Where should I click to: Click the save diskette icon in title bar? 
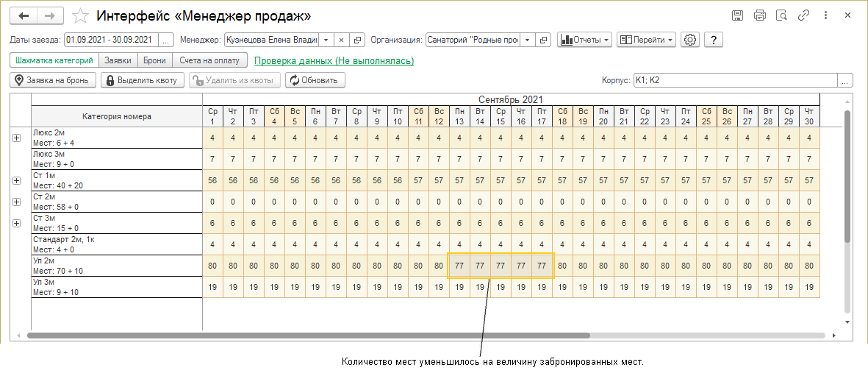737,15
